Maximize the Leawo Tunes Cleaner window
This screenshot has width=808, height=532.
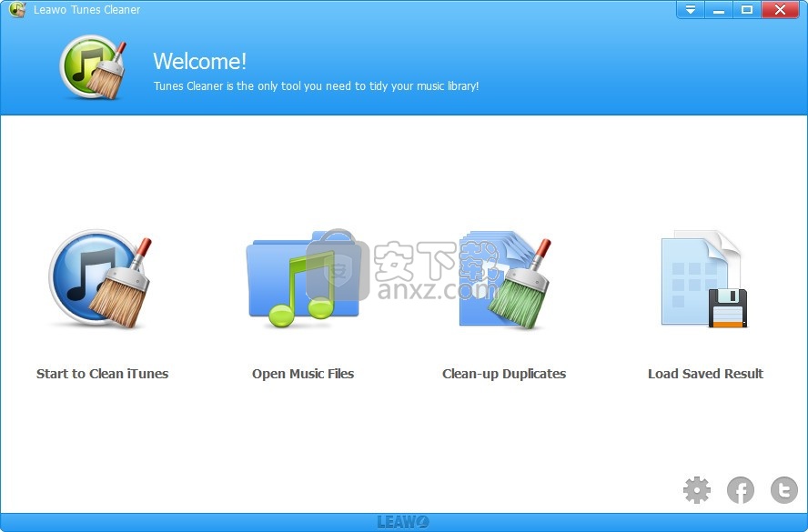(x=747, y=10)
